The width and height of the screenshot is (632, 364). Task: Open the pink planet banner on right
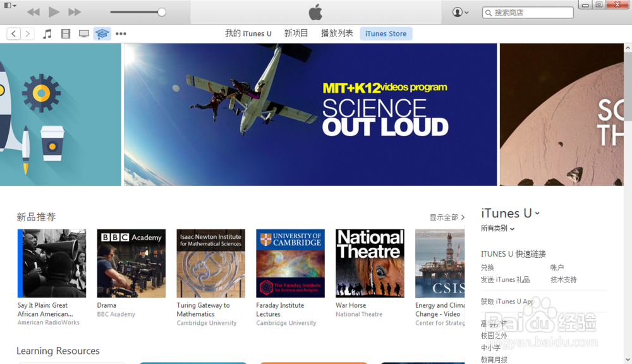[561, 114]
